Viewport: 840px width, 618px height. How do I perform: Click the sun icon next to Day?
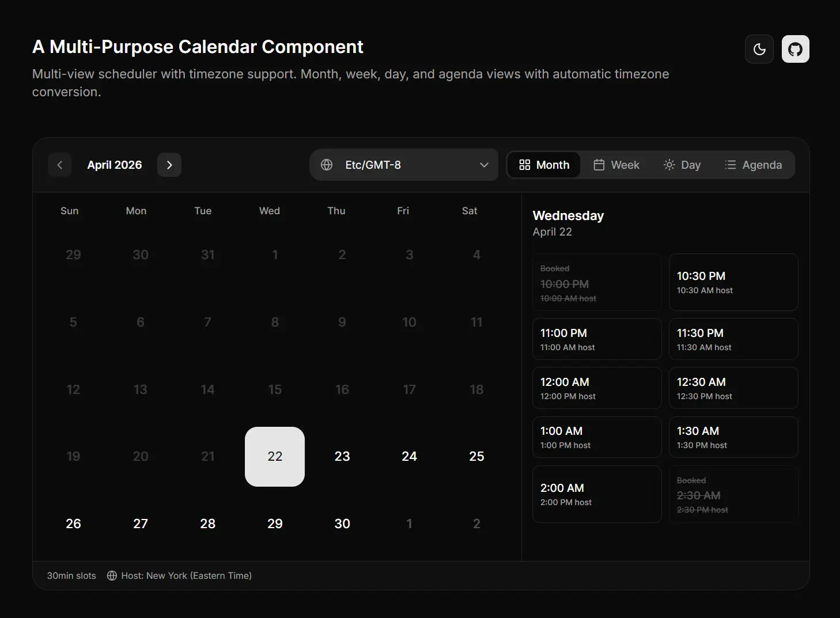[669, 165]
